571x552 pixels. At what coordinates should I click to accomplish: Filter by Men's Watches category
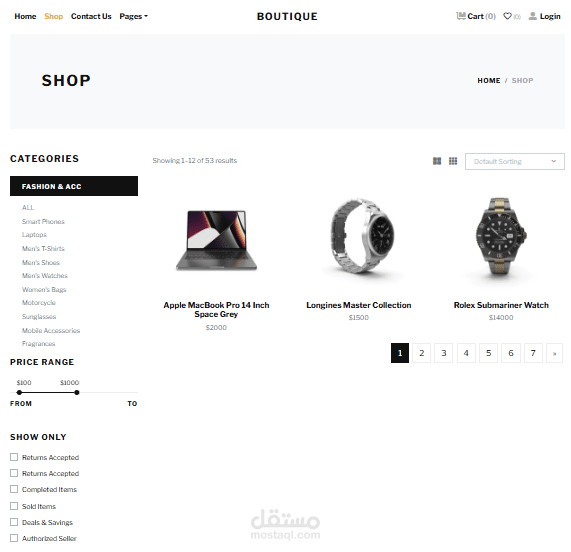[x=45, y=276]
